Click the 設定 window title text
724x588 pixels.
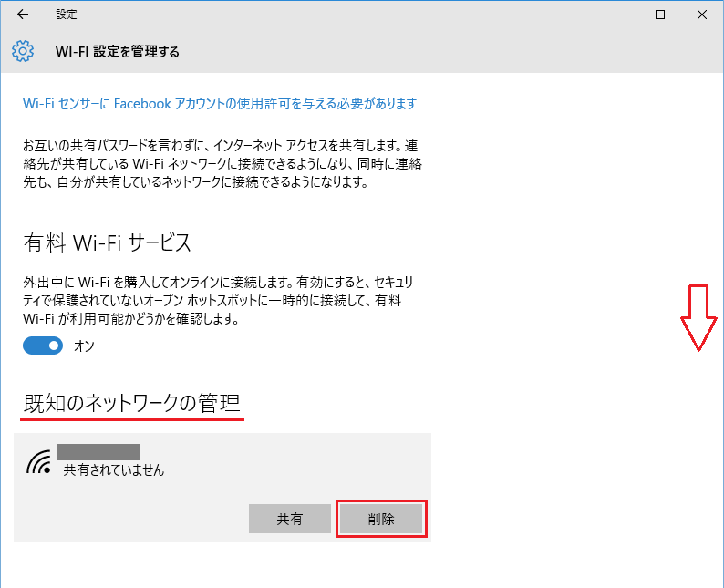(67, 15)
